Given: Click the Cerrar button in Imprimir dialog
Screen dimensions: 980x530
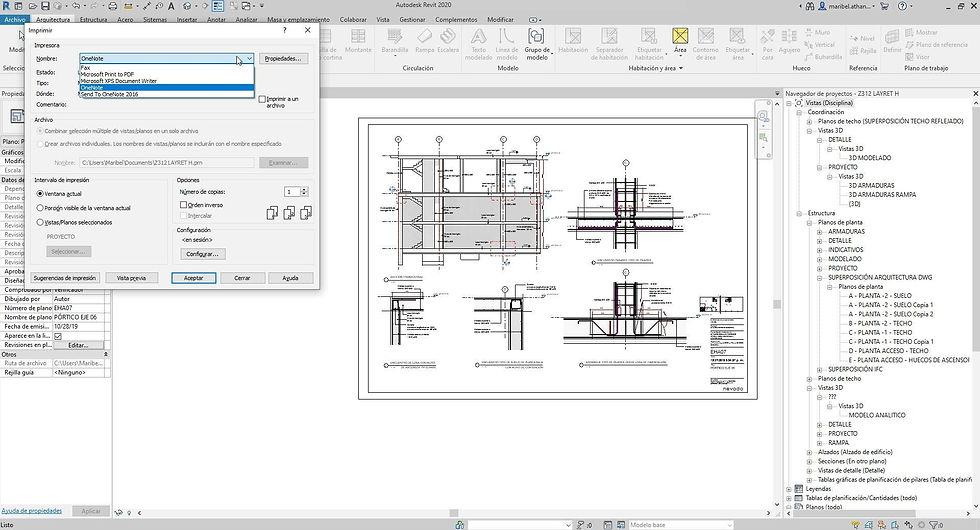Looking at the screenshot, I should click(242, 278).
